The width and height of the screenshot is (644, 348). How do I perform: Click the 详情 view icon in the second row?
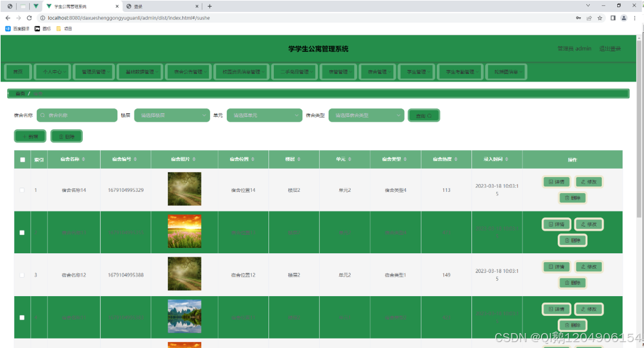pos(556,224)
